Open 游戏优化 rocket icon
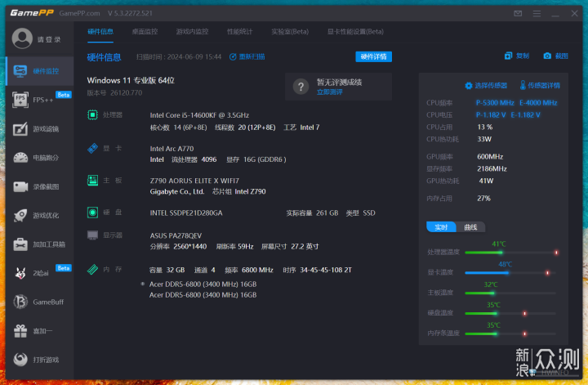Screen dimensions: 588x385 tap(20, 216)
